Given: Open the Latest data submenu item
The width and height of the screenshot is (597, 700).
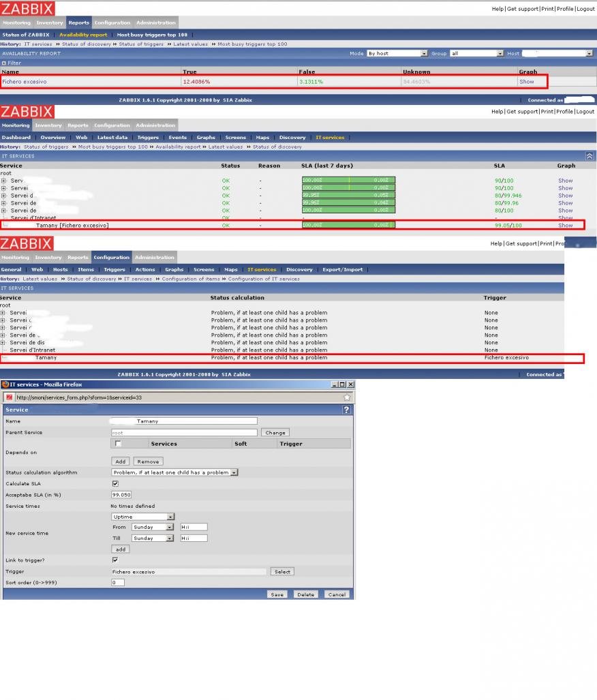Looking at the screenshot, I should pyautogui.click(x=112, y=138).
